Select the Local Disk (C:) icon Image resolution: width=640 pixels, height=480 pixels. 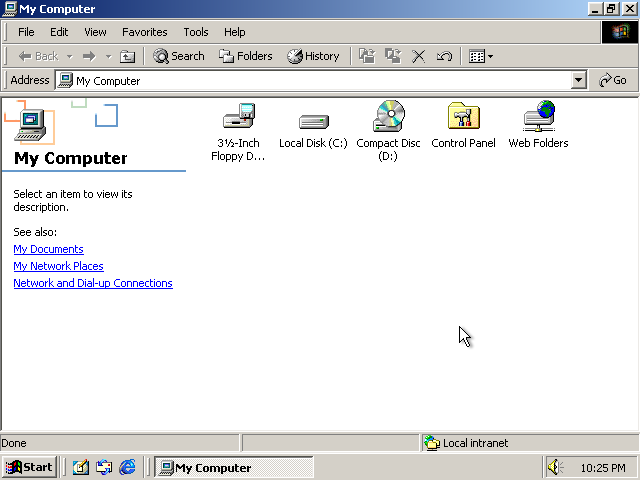(313, 122)
